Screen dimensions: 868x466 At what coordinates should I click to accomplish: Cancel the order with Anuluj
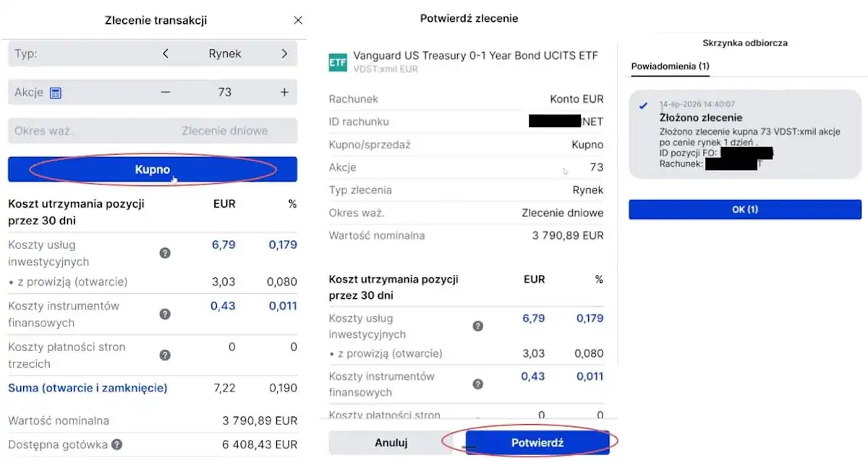391,443
